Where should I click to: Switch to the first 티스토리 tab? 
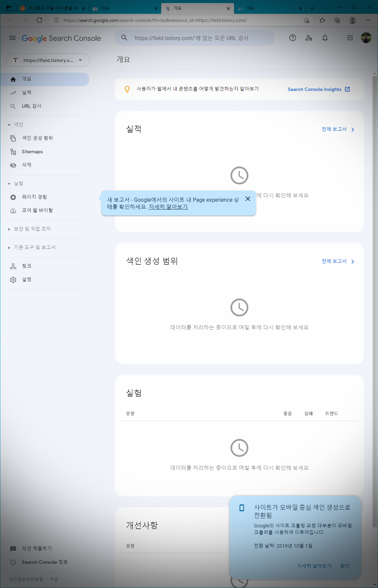53,8
